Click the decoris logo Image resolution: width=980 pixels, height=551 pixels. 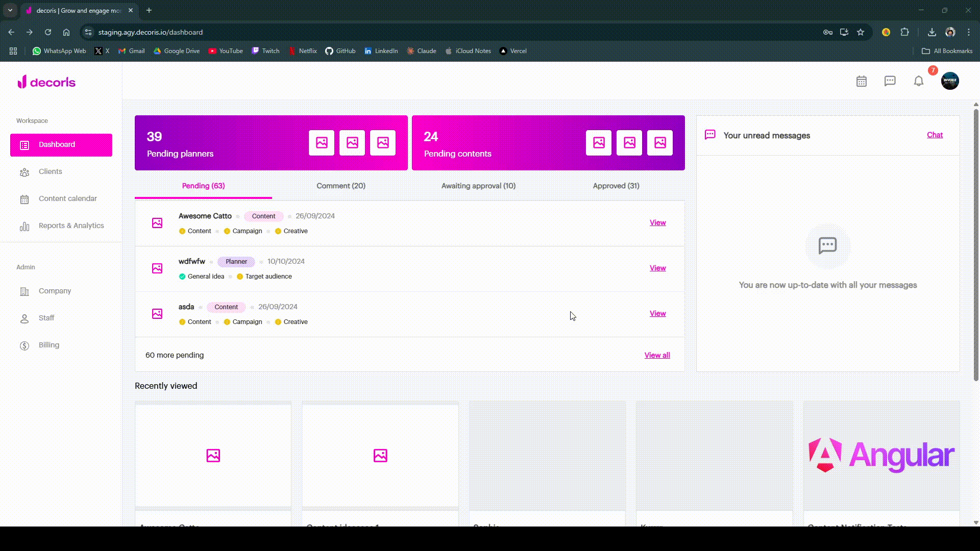[x=46, y=82]
